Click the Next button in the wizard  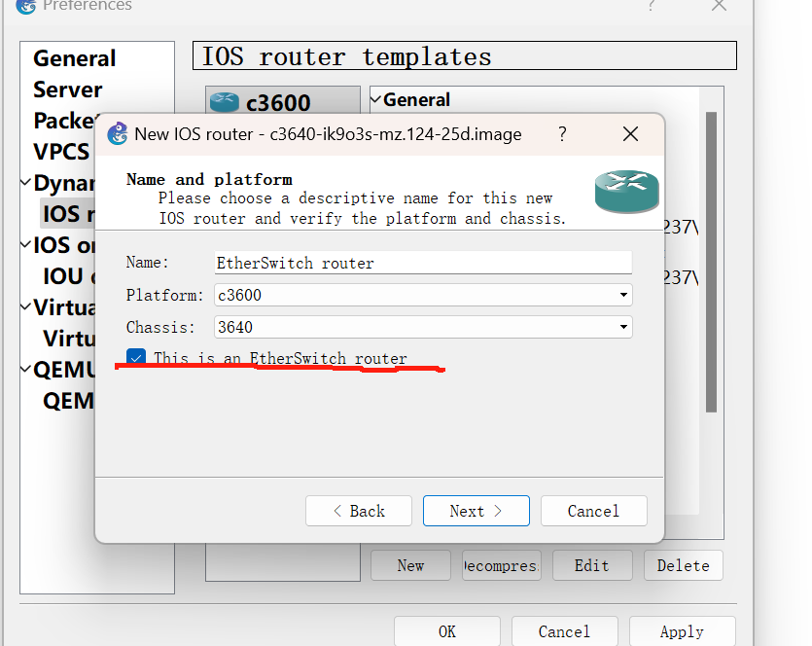click(x=476, y=511)
